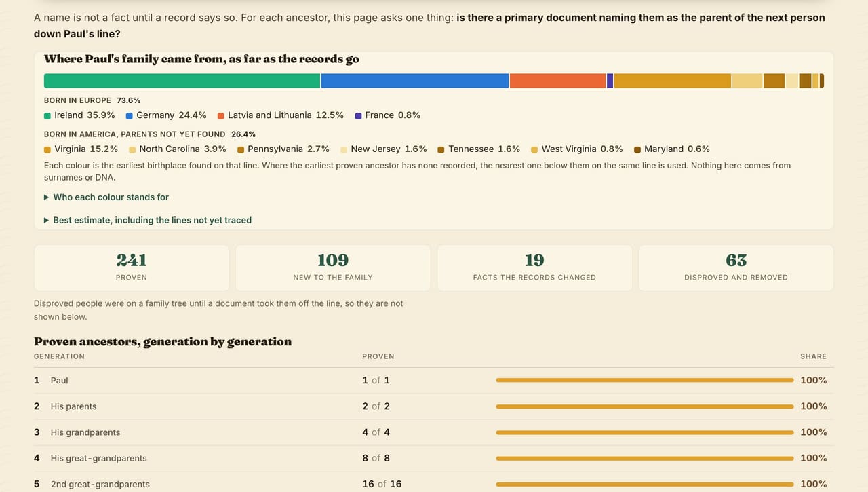Viewport: 868px width, 492px height.
Task: Click the progress bar in the 'His grandparents' row
Action: click(645, 432)
